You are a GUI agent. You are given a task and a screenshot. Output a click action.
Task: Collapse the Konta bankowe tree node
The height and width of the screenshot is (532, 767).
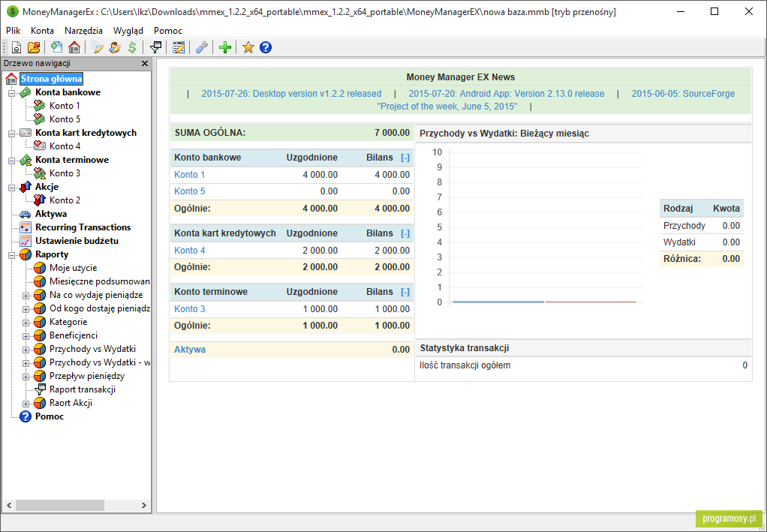click(x=12, y=93)
